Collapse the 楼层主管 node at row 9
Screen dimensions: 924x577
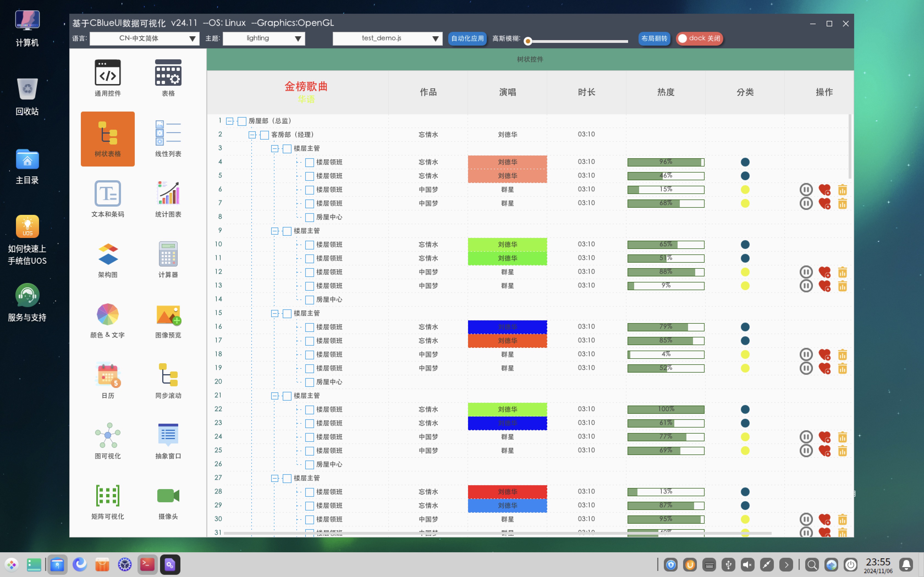(x=274, y=231)
